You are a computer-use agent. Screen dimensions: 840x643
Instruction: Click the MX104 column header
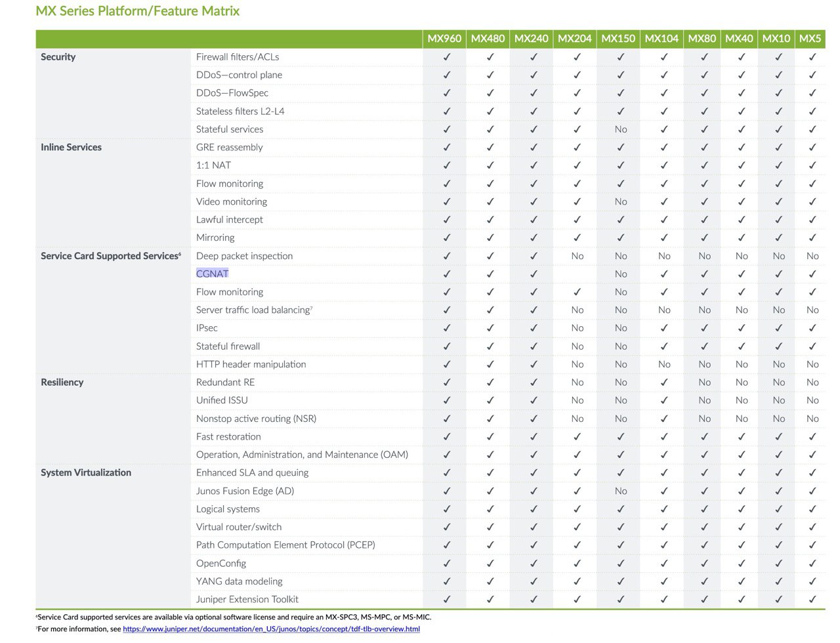point(661,39)
